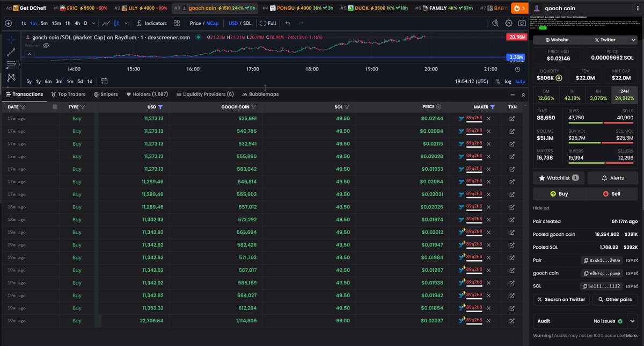Open Transactions tab
Viewport: 644px width, 346px height.
(24, 94)
